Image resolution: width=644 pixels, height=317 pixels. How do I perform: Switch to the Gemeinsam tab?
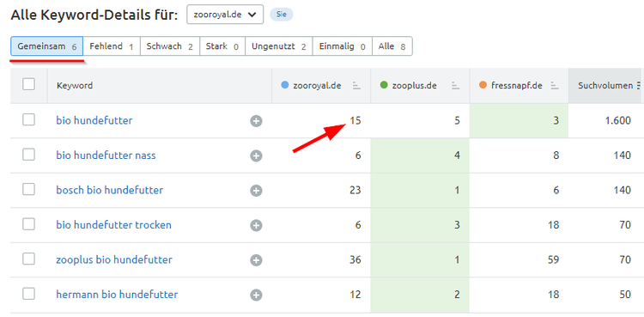pos(47,46)
